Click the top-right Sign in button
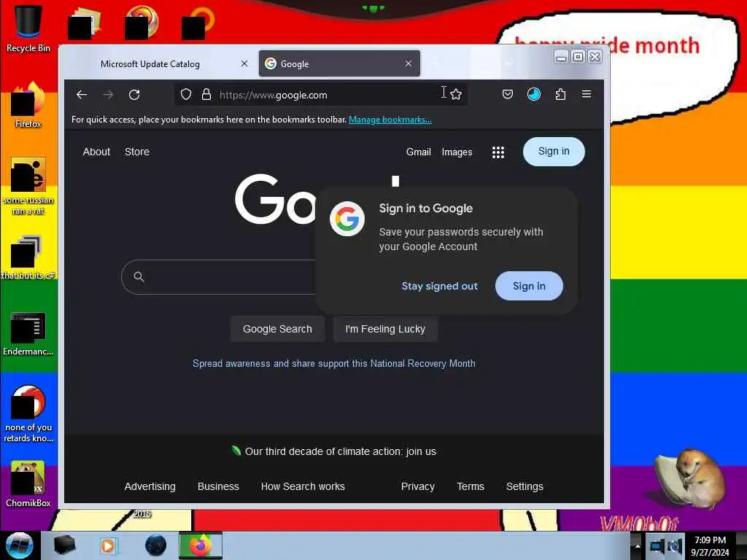747x560 pixels. point(554,152)
